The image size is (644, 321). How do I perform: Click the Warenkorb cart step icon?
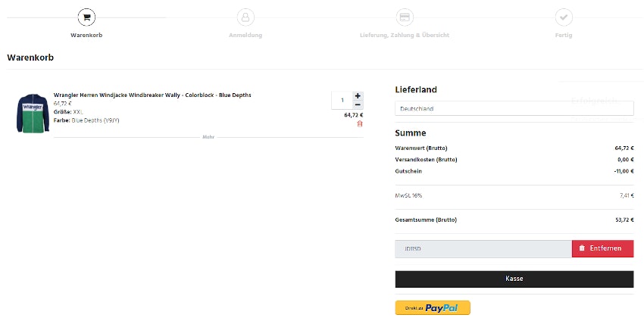point(86,17)
